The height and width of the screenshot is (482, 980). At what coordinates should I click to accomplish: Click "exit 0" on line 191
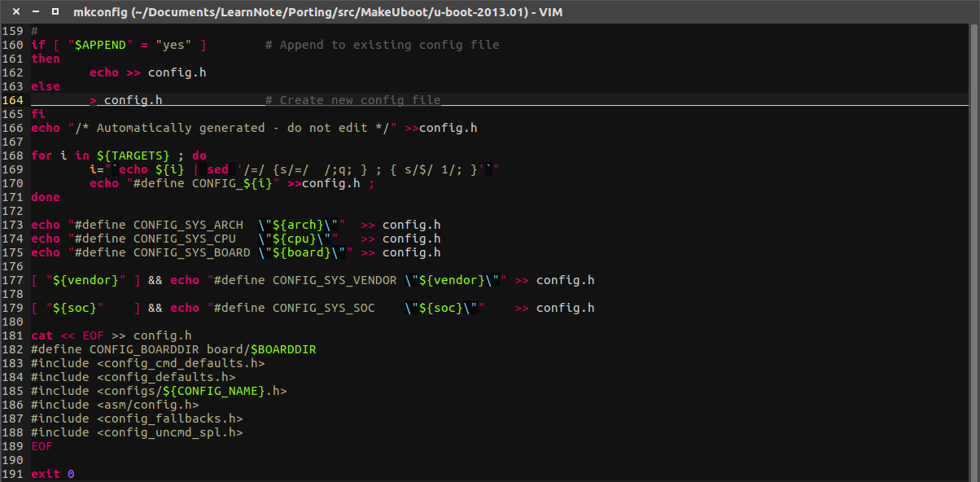click(x=53, y=474)
